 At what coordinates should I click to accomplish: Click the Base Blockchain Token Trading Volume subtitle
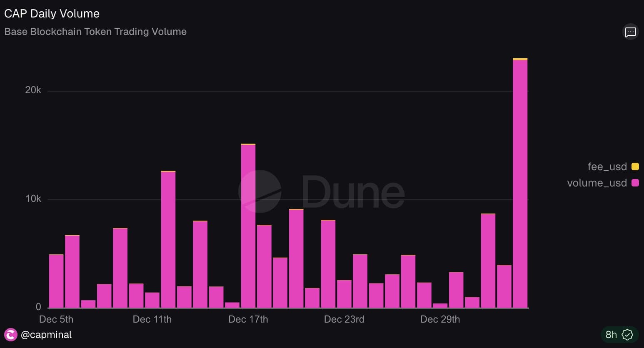coord(95,32)
